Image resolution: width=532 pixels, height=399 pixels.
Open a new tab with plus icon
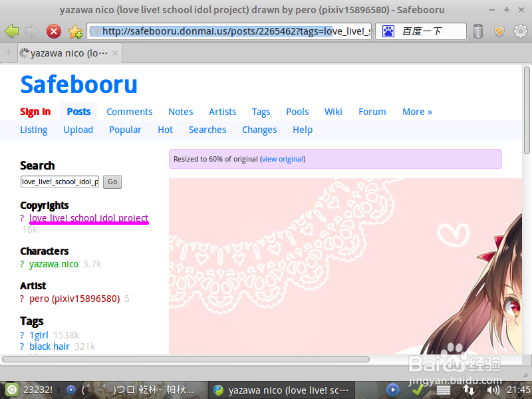point(9,53)
